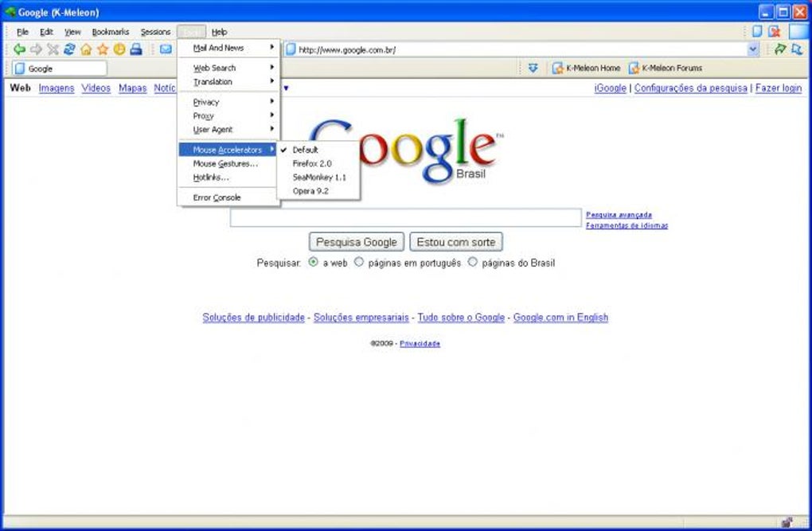Open the Edit menu
The height and width of the screenshot is (531, 812).
coord(47,32)
